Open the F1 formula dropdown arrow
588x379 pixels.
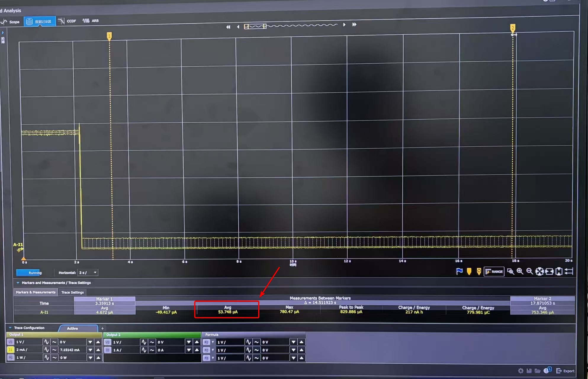click(x=213, y=342)
